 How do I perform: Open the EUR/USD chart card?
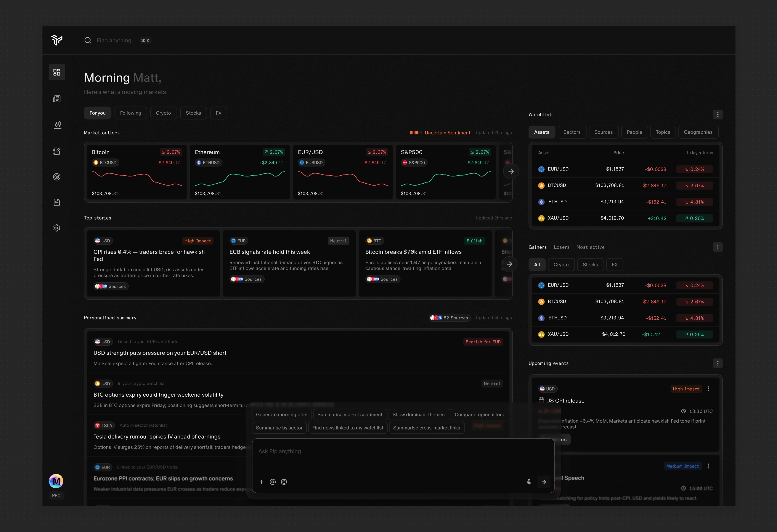[343, 172]
